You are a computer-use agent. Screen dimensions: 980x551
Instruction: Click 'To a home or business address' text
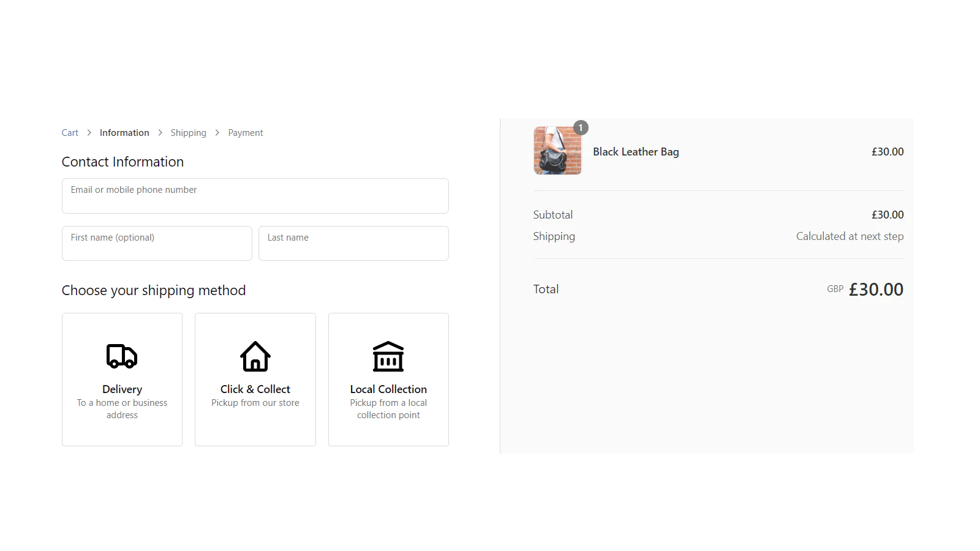pos(122,409)
